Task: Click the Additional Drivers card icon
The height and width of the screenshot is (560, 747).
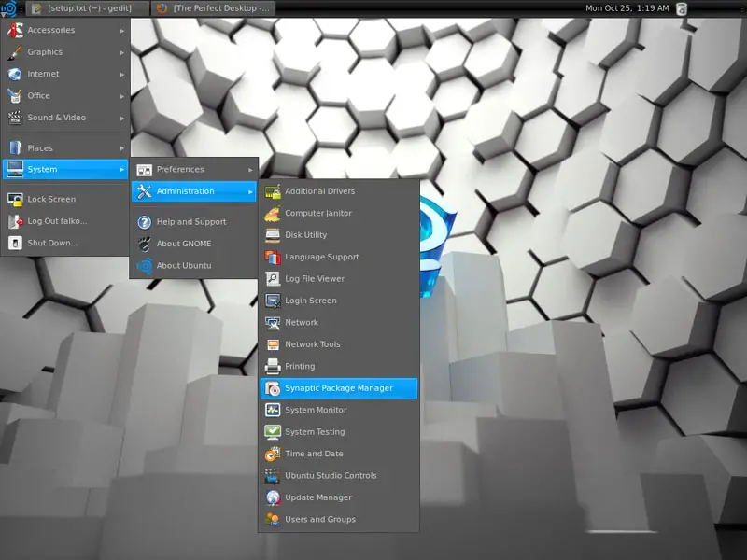Action: click(x=273, y=191)
